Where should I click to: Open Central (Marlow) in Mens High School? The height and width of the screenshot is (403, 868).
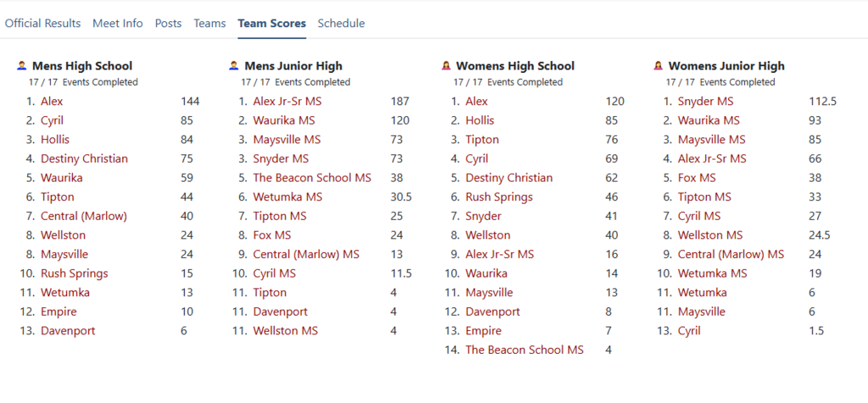click(x=83, y=216)
